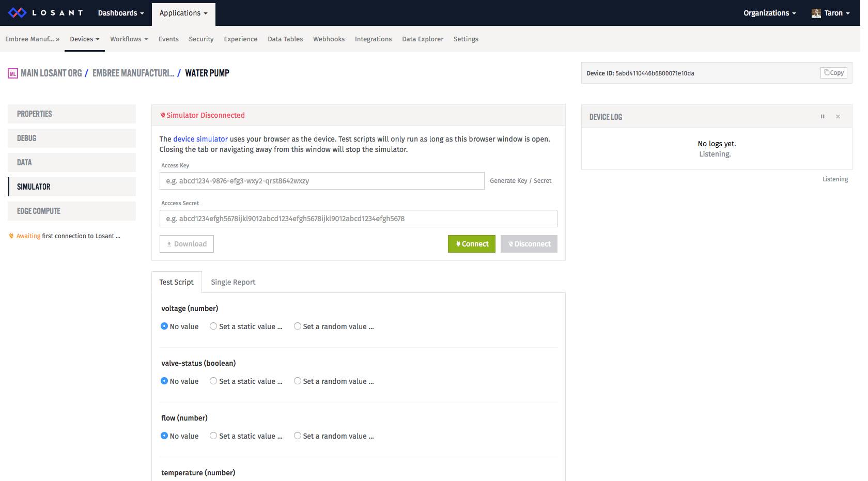Click the Download button
The image size is (868, 481).
(187, 244)
